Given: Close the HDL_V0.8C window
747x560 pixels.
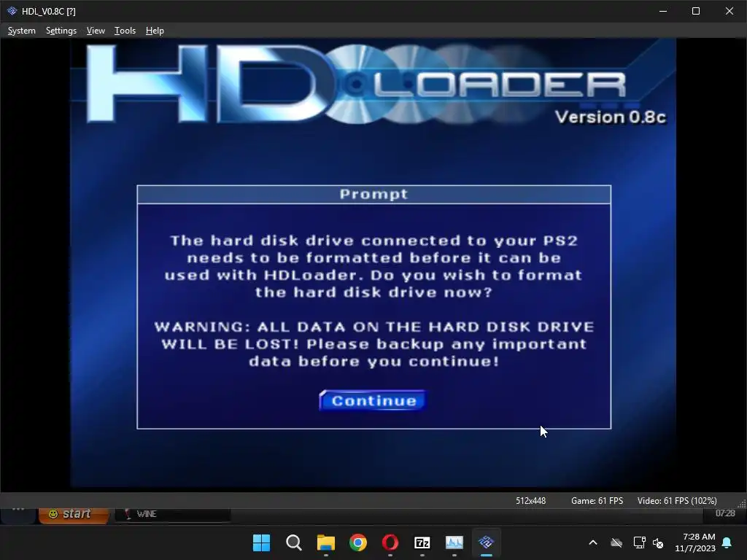Looking at the screenshot, I should (729, 11).
